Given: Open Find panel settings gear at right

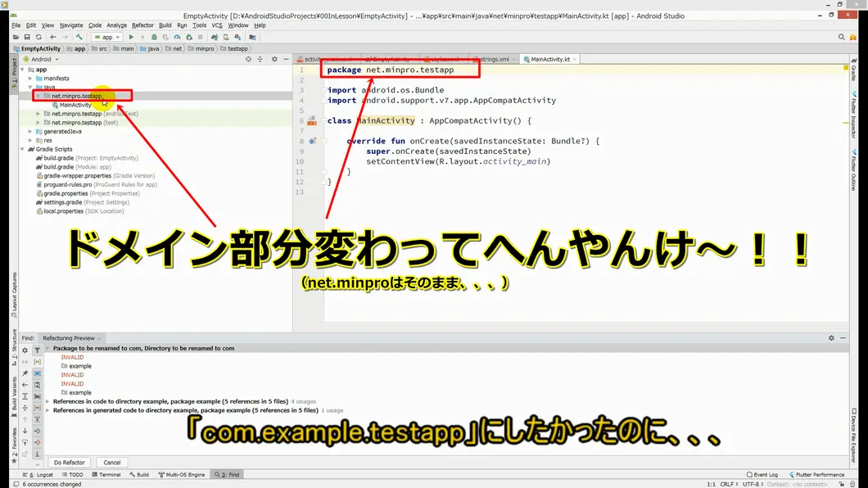Looking at the screenshot, I should [831, 338].
